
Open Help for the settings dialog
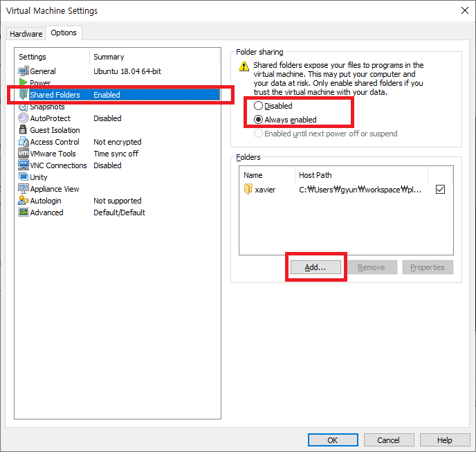click(445, 440)
